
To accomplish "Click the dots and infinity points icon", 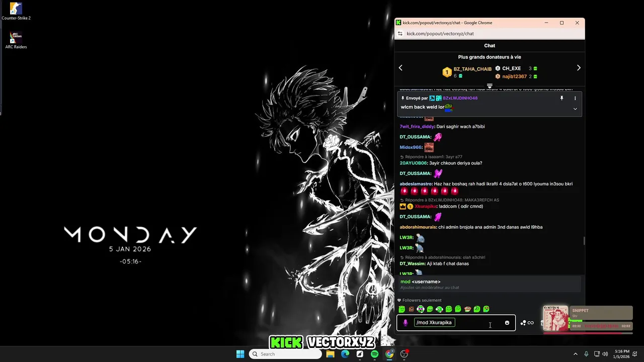I will click(x=527, y=323).
